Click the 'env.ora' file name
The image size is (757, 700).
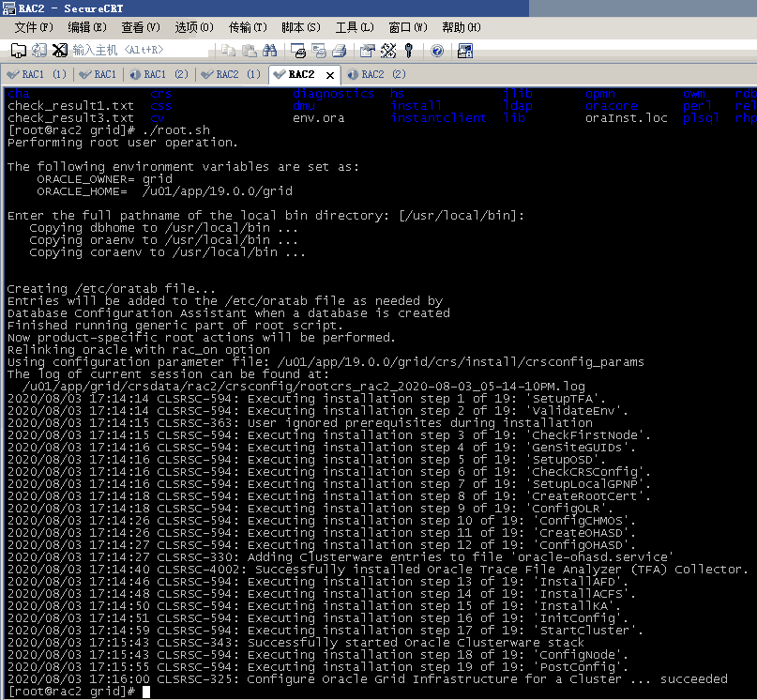319,118
